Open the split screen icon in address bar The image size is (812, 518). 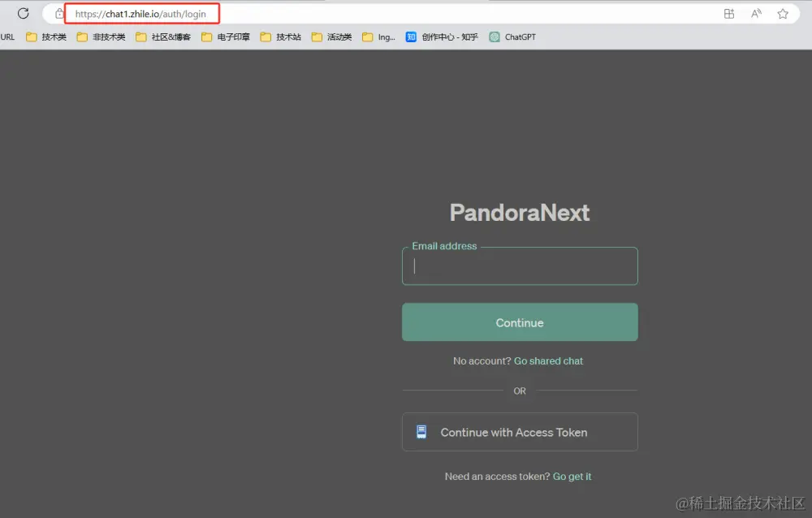pos(729,14)
